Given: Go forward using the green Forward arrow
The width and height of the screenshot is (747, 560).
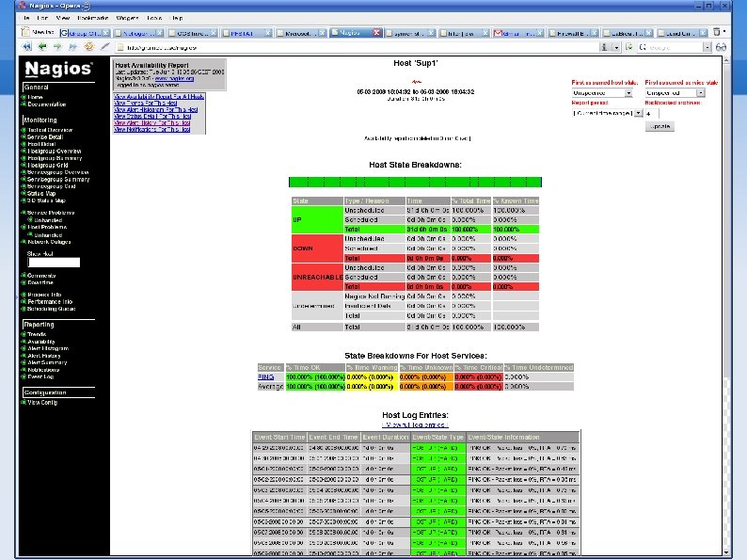Looking at the screenshot, I should pos(57,47).
